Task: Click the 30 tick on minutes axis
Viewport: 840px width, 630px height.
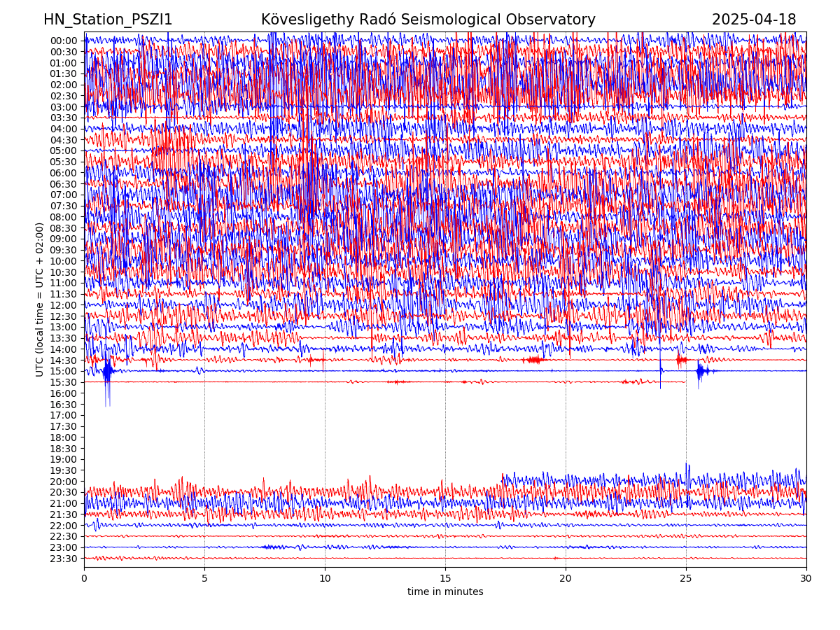Action: pyautogui.click(x=806, y=579)
